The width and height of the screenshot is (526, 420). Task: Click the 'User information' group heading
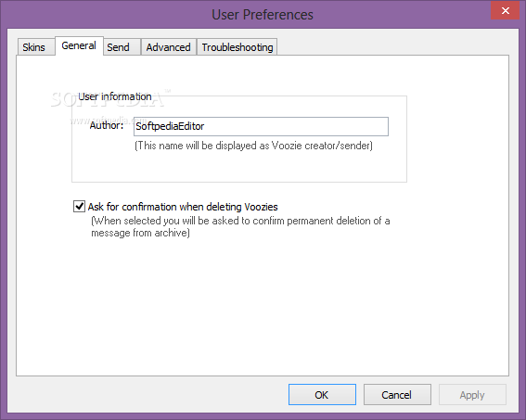coord(115,96)
